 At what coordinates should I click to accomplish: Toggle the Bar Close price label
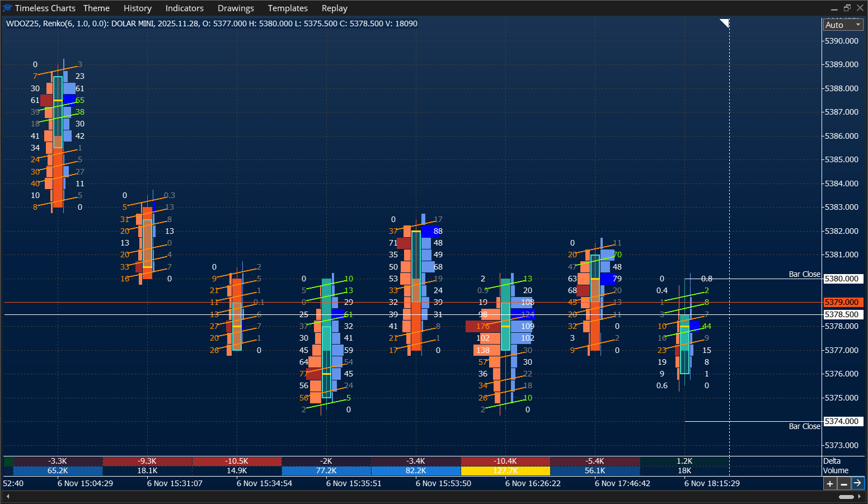(804, 274)
